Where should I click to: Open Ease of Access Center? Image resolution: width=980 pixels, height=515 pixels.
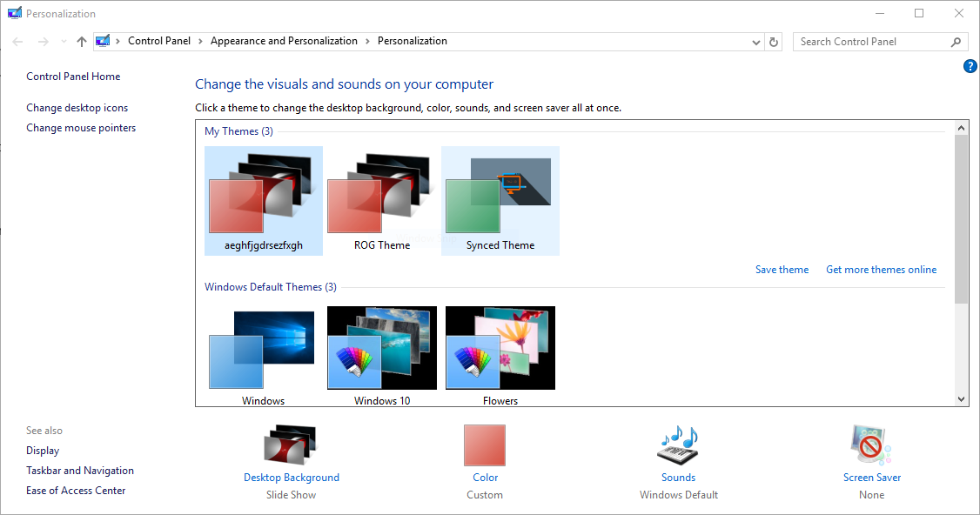[76, 491]
